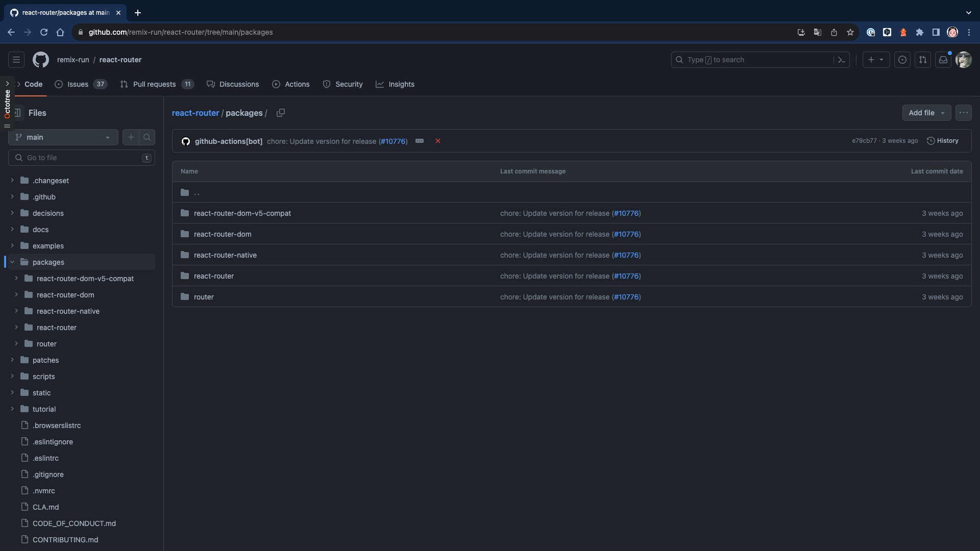This screenshot has width=980, height=551.
Task: Click the failed status X icon
Action: [x=438, y=141]
